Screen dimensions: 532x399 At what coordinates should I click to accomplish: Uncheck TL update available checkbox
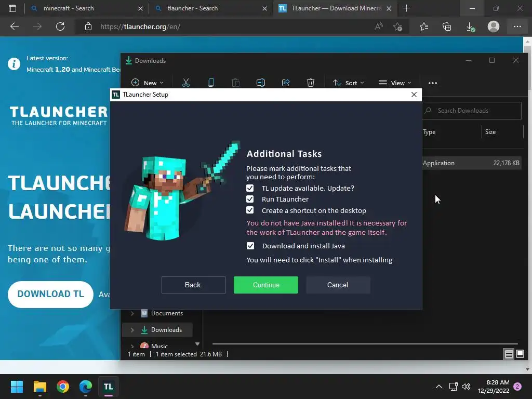tap(250, 188)
